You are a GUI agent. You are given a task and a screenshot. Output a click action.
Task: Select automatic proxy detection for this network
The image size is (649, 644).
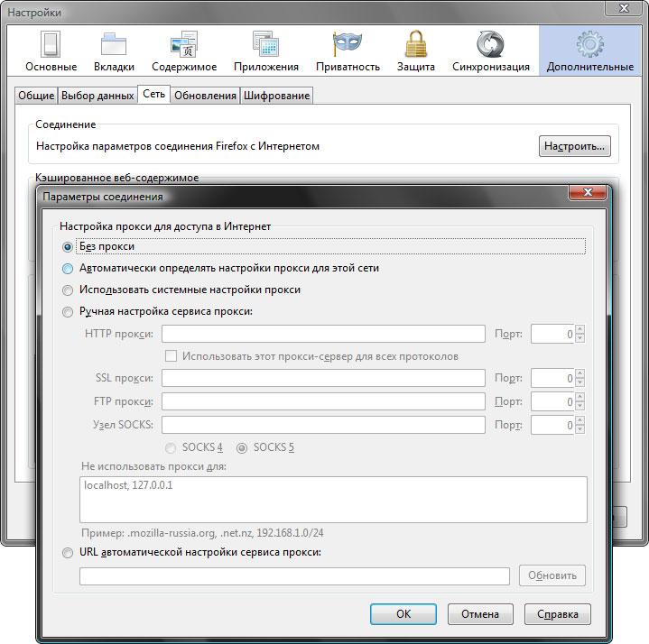[67, 269]
